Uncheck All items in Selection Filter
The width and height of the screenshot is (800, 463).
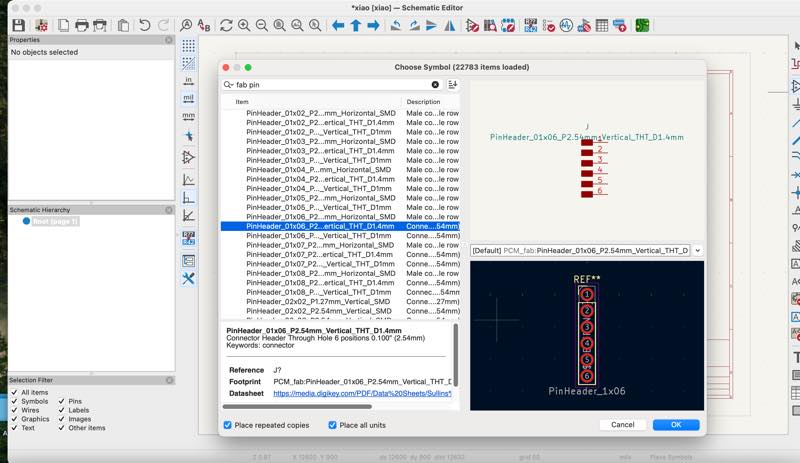(x=14, y=392)
